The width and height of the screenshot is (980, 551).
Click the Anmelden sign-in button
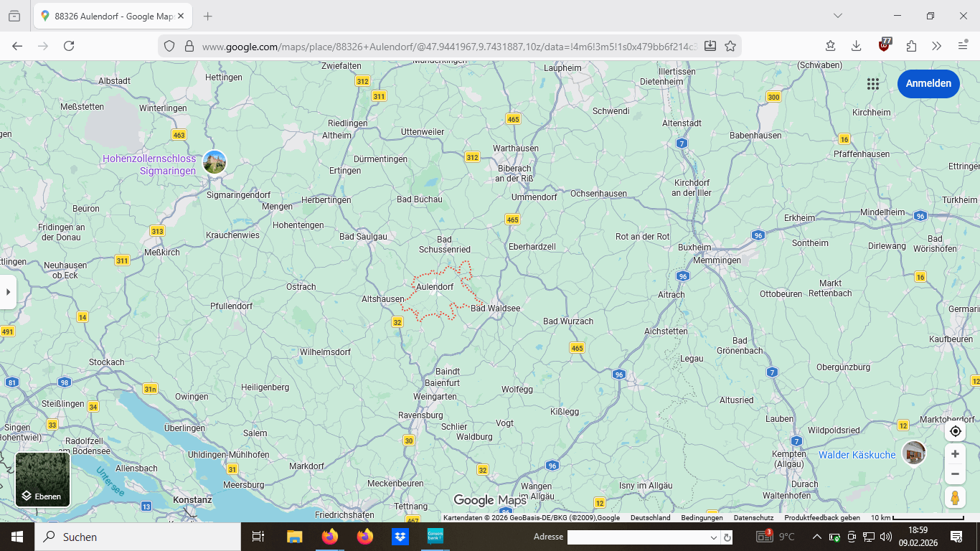click(928, 84)
